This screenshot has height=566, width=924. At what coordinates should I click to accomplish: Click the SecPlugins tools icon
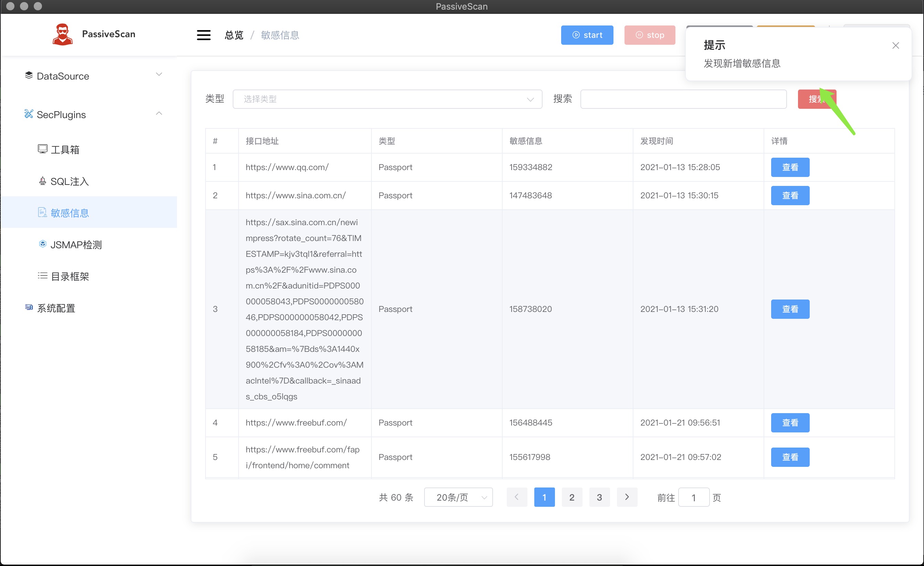point(29,114)
